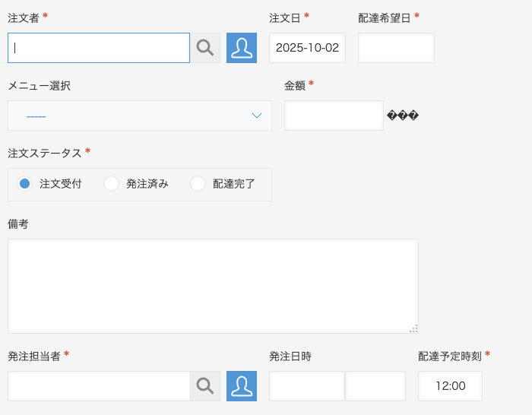Open the メニュー選択 dropdown
This screenshot has height=415, width=532.
(140, 116)
